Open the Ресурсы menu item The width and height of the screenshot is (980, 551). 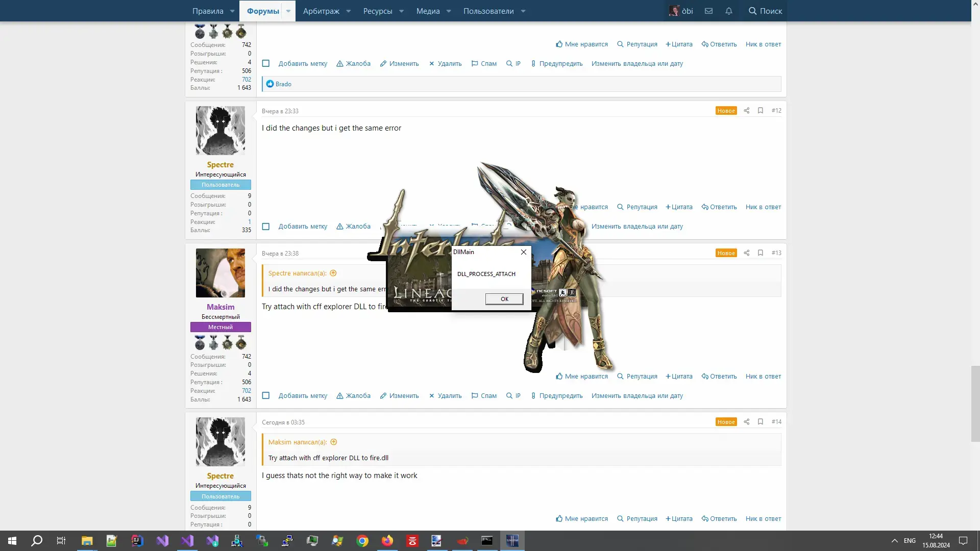(x=378, y=11)
